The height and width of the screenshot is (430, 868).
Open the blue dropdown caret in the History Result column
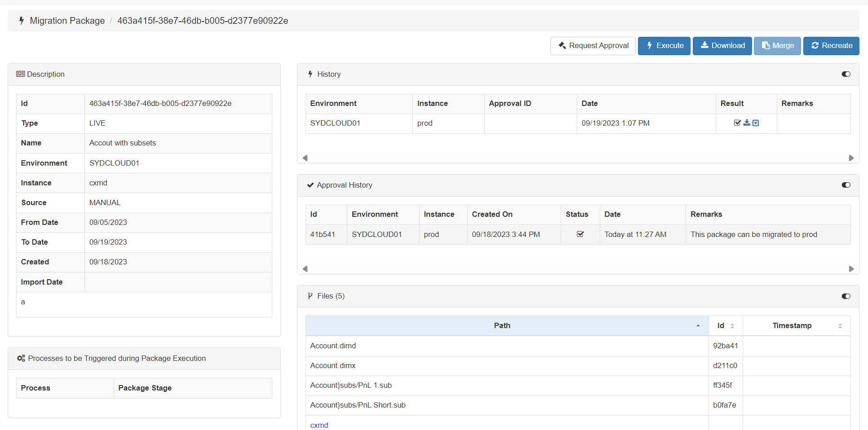point(756,123)
